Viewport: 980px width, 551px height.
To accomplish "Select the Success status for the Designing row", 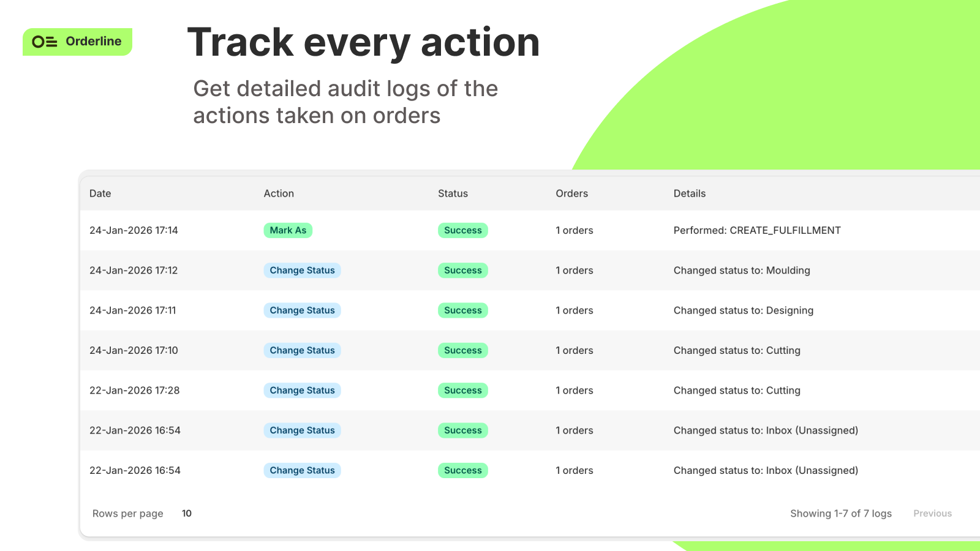I will [x=462, y=310].
